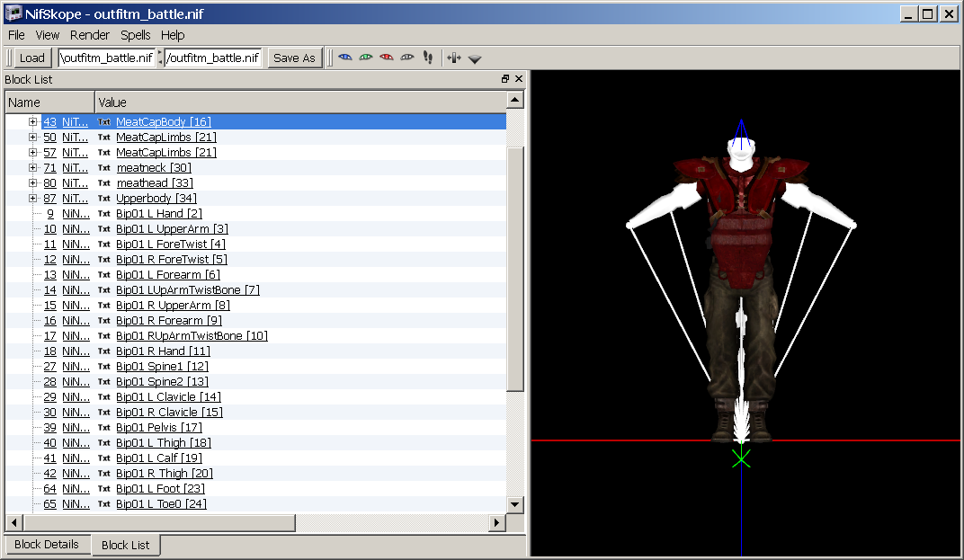Open the View menu
Image resolution: width=964 pixels, height=560 pixels.
pos(48,35)
